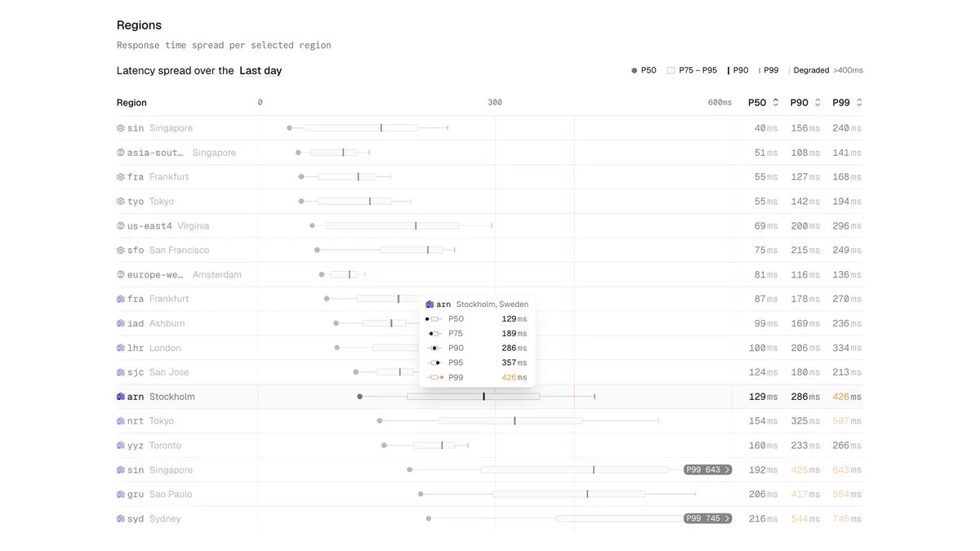Click the 600ms axis label
This screenshot has width=980, height=551.
(x=719, y=103)
